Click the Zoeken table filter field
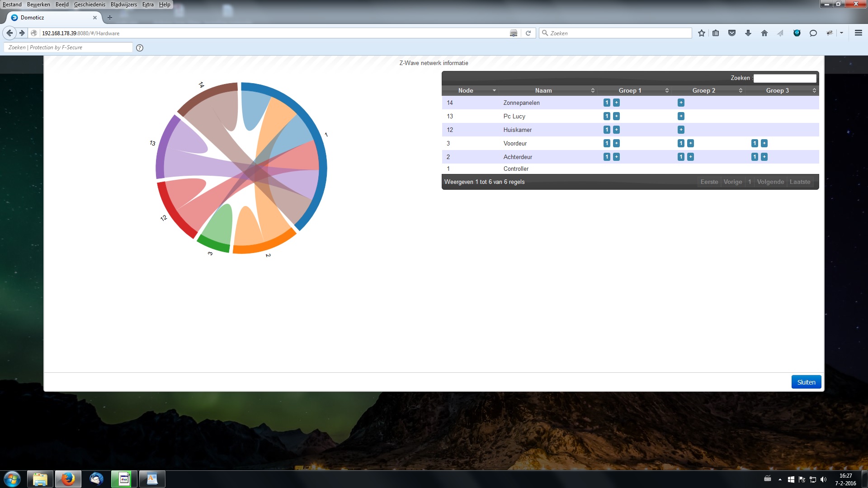The height and width of the screenshot is (488, 868). click(x=785, y=78)
